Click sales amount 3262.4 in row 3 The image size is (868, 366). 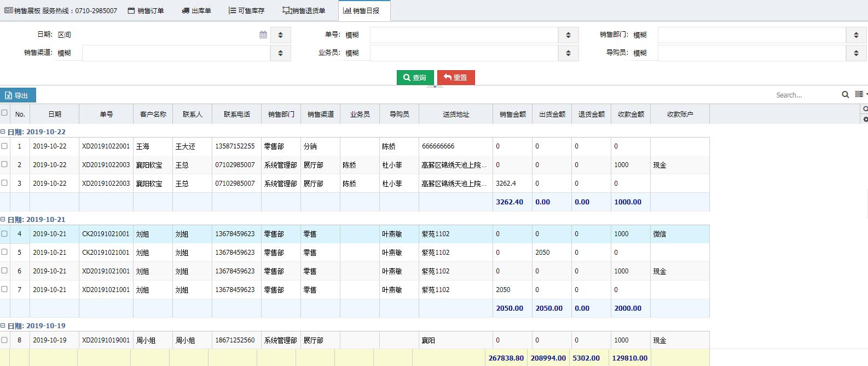506,184
